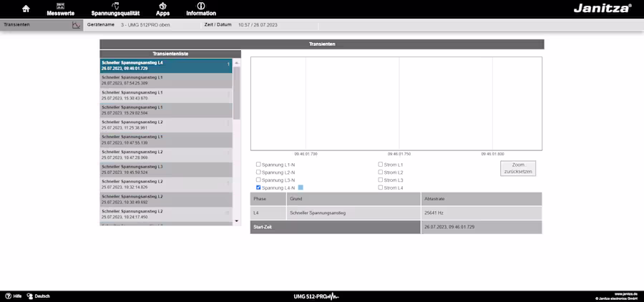Open Hilfe question mark icon
The width and height of the screenshot is (644, 302).
pos(9,296)
